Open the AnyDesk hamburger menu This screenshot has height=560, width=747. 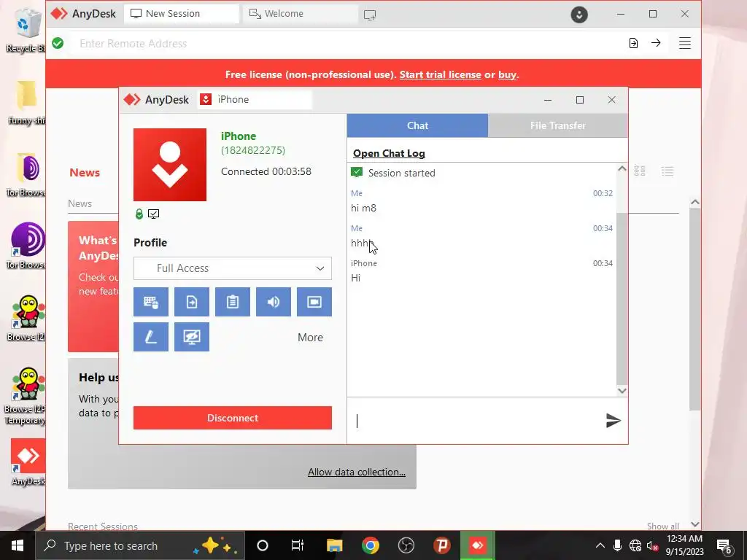point(684,43)
